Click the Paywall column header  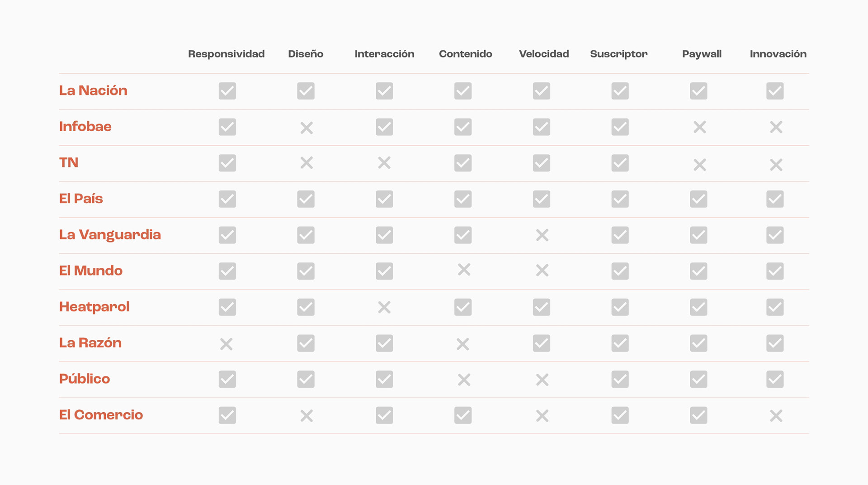(702, 54)
